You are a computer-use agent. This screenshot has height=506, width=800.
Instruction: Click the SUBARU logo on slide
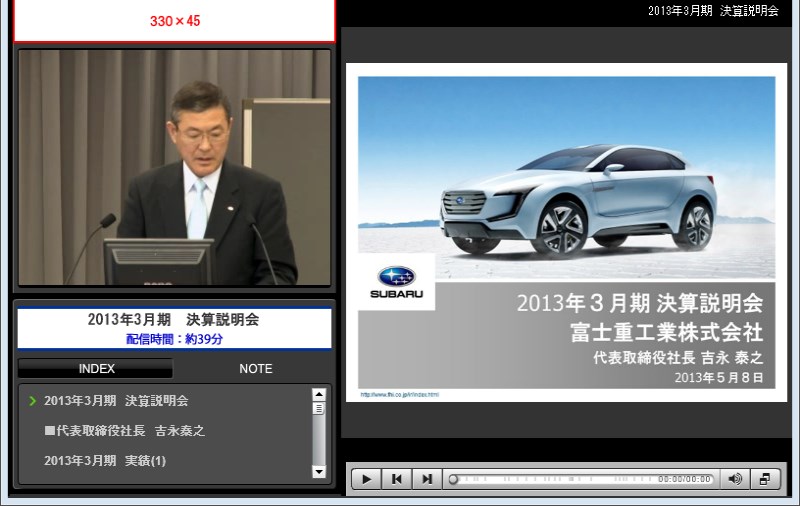pyautogui.click(x=396, y=282)
